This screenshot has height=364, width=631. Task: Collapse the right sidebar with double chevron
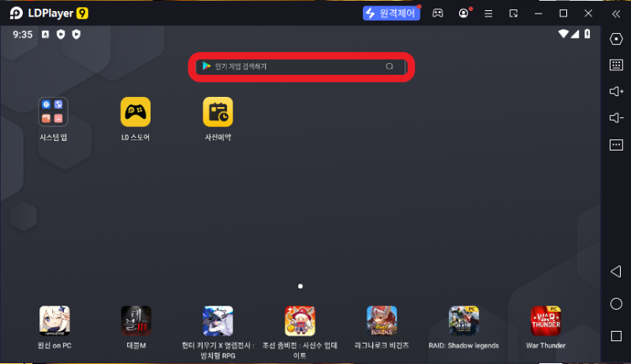click(616, 14)
